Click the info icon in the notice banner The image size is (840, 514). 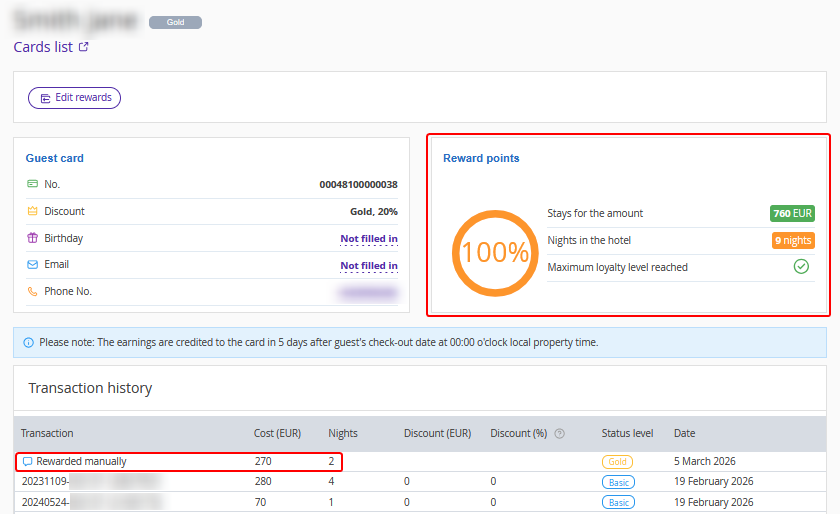pos(28,342)
